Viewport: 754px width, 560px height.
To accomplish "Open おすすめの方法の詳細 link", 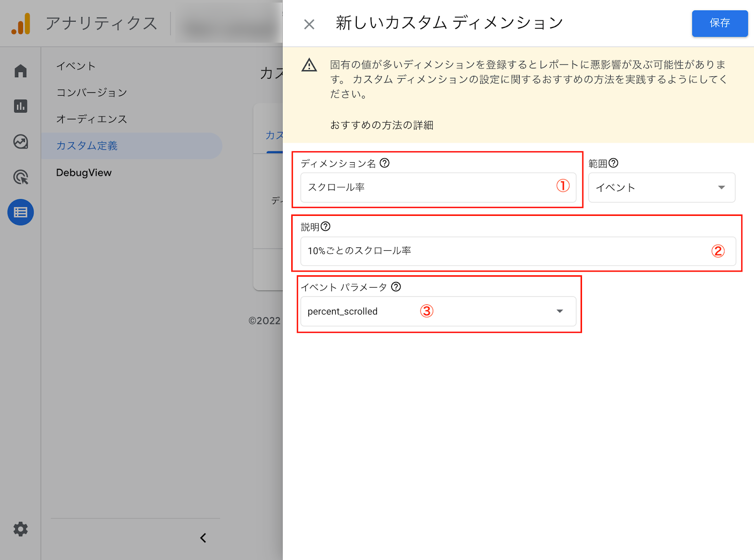I will [382, 125].
